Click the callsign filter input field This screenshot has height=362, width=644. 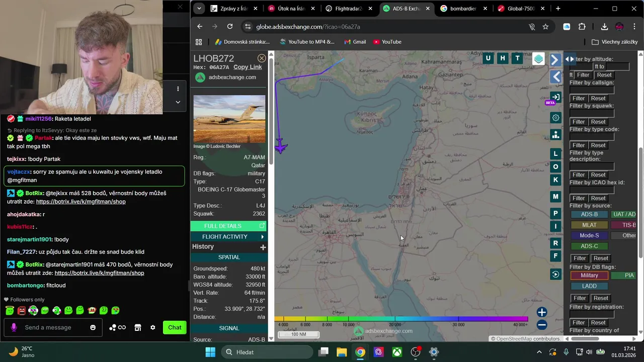pyautogui.click(x=592, y=90)
